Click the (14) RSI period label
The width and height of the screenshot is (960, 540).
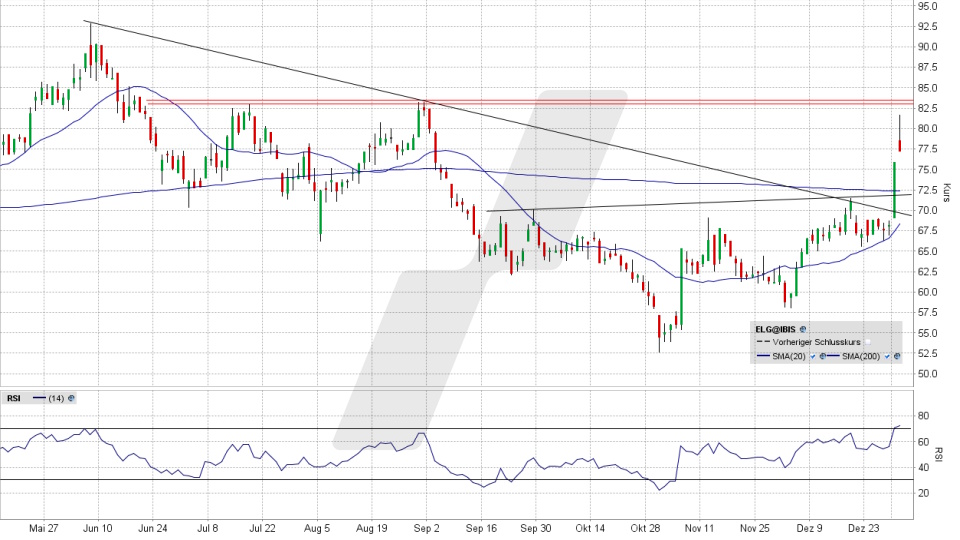point(56,399)
